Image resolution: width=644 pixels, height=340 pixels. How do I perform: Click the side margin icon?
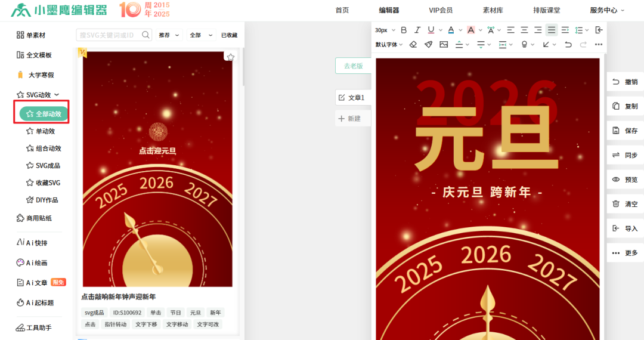pos(503,44)
